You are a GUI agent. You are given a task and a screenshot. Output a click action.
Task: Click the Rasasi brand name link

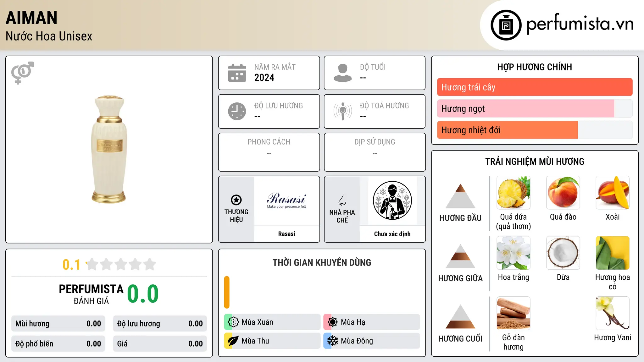click(x=286, y=234)
